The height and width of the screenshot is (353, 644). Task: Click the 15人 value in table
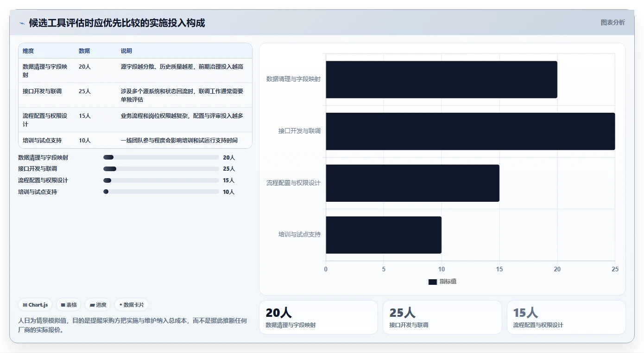tap(85, 116)
